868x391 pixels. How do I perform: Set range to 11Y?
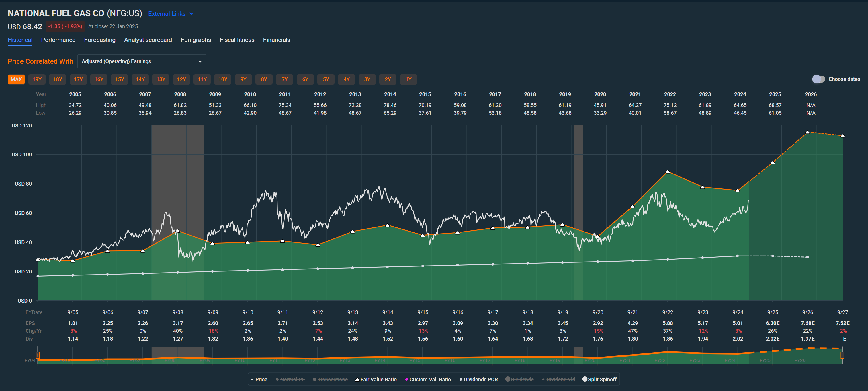(202, 79)
